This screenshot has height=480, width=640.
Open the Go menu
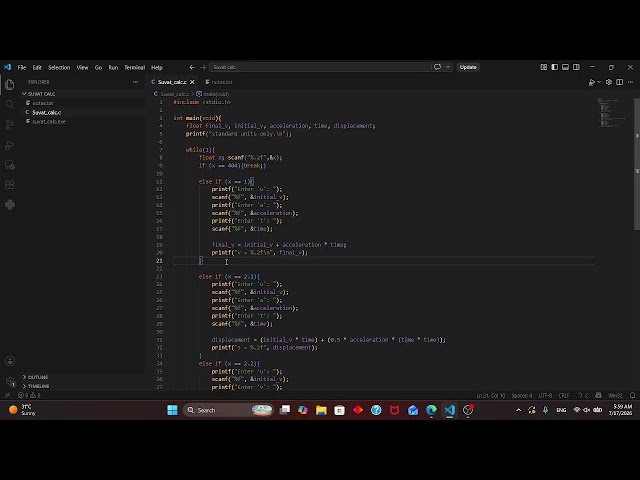[x=98, y=67]
